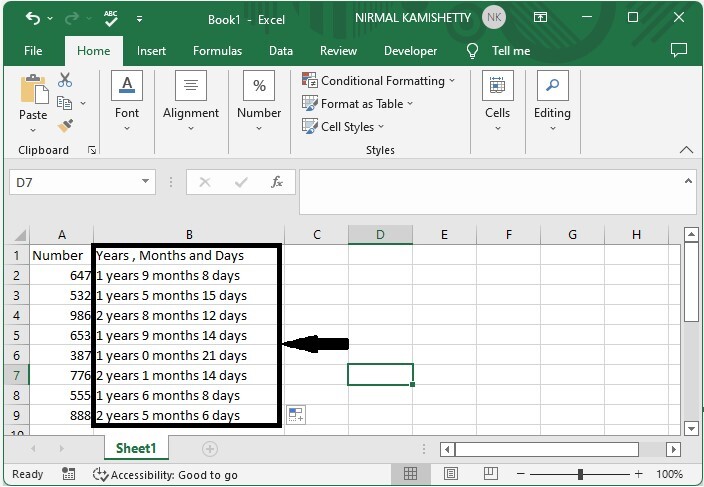
Task: Switch to Normal view
Action: [410, 474]
